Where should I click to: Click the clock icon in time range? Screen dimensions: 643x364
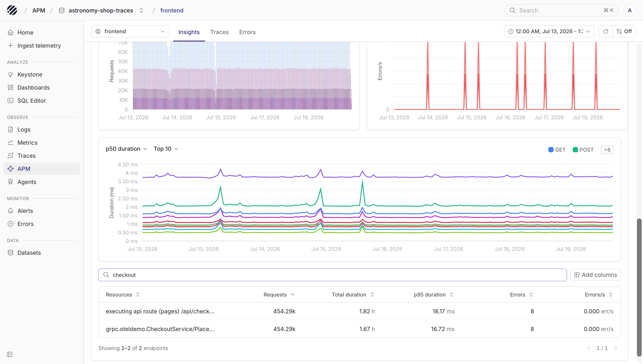[511, 31]
